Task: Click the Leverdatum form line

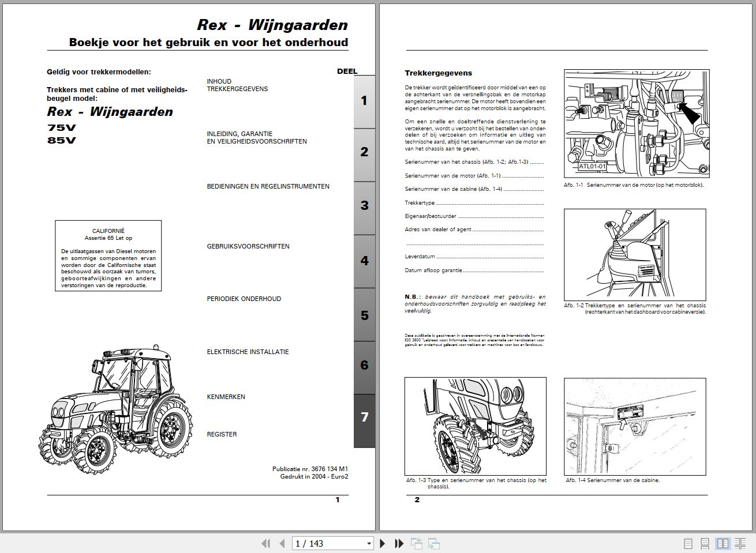Action: [x=474, y=257]
